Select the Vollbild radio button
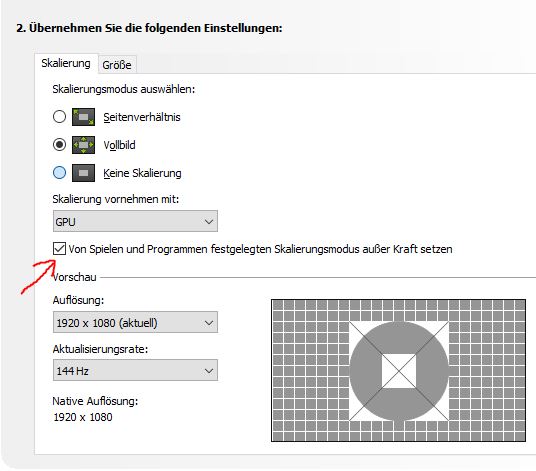The image size is (536, 471). tap(59, 145)
